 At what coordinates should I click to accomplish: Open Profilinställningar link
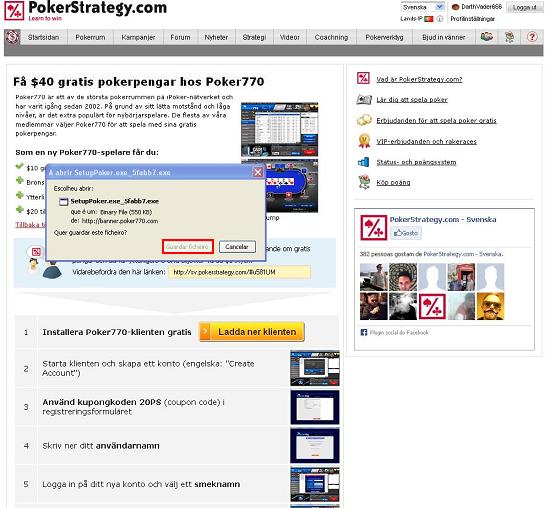pyautogui.click(x=473, y=19)
